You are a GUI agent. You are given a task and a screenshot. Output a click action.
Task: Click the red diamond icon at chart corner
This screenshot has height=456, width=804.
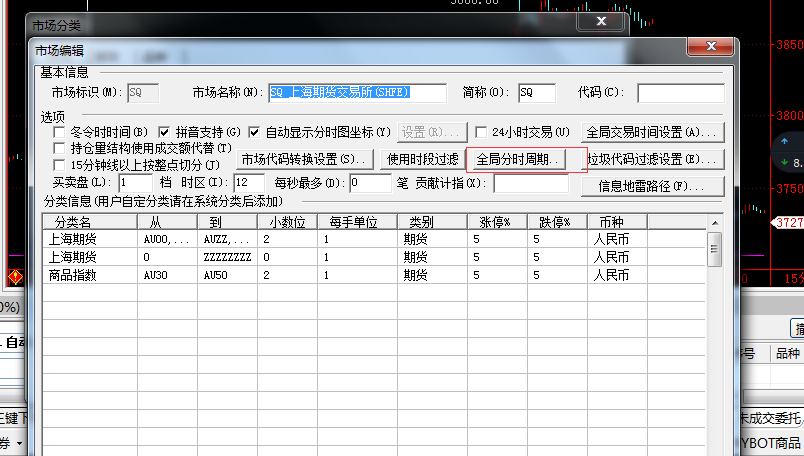15,277
